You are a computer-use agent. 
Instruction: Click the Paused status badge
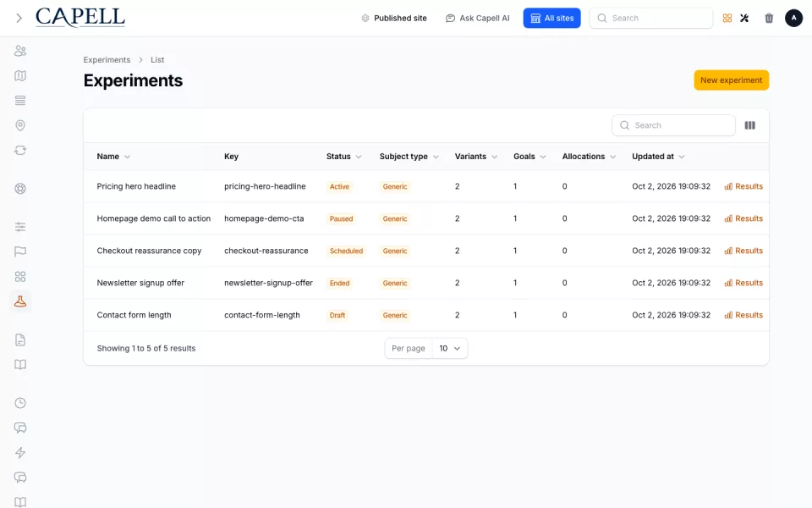(x=341, y=218)
